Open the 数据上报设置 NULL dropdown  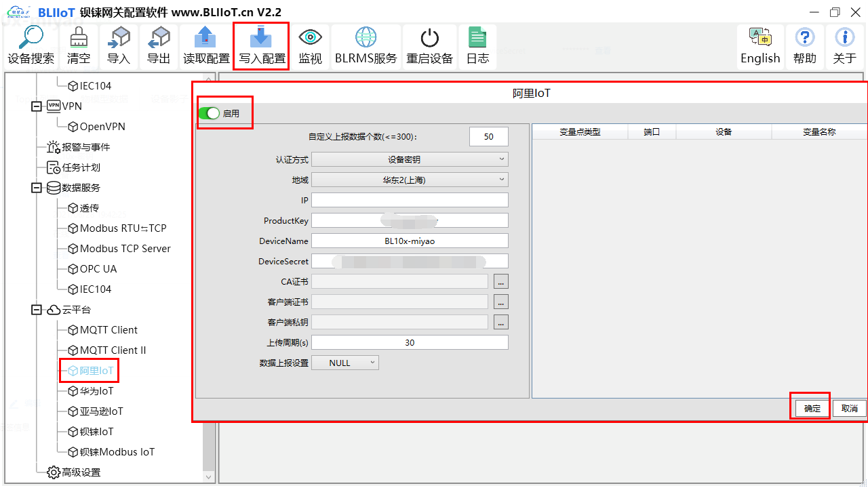pos(345,363)
